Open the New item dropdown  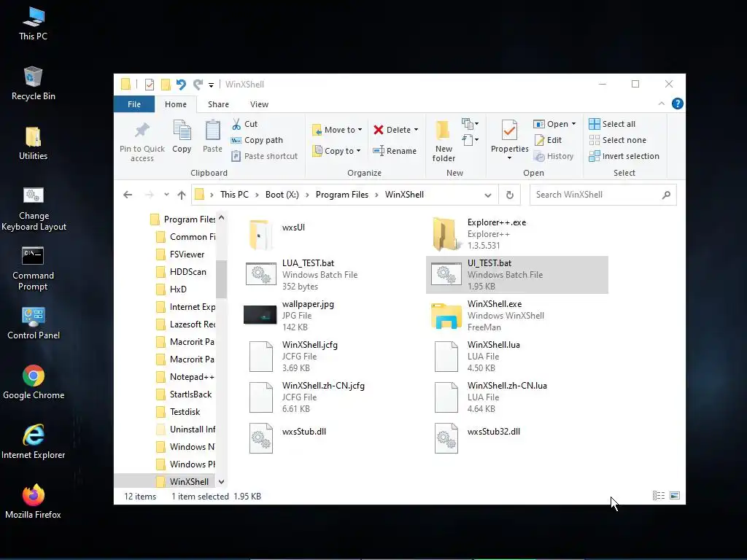click(x=471, y=124)
